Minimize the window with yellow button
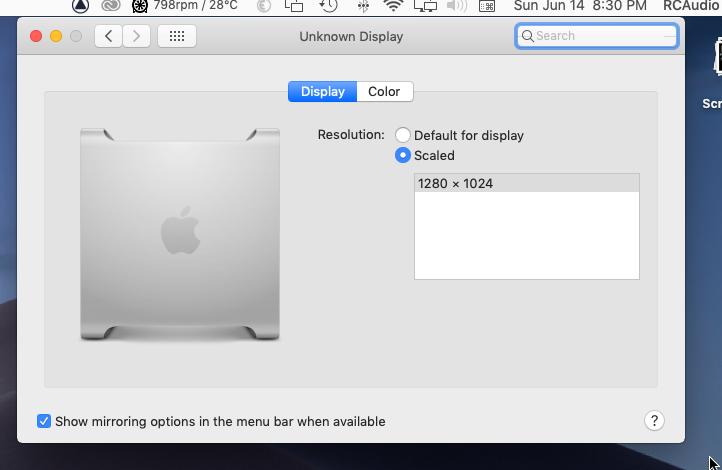The width and height of the screenshot is (722, 470). point(56,36)
